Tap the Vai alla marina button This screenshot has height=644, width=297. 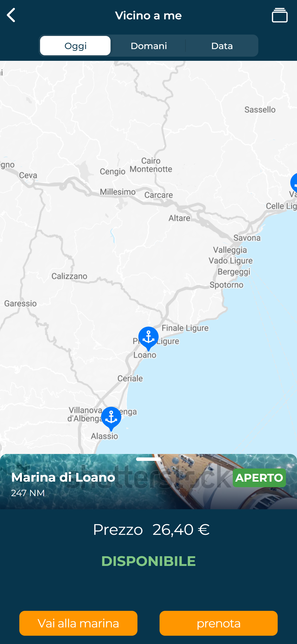click(78, 623)
